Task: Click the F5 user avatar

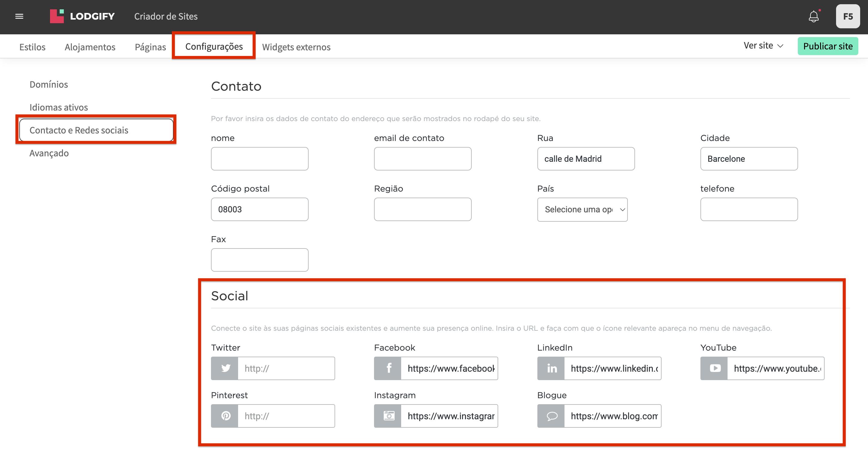Action: pyautogui.click(x=848, y=16)
